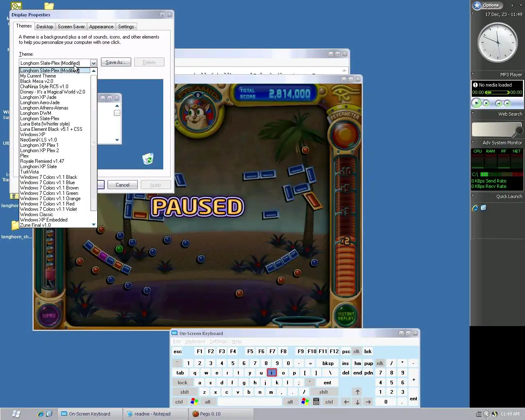The height and width of the screenshot is (420, 525).
Task: Switch to Pego 0.10 taskbar button
Action: 221,414
